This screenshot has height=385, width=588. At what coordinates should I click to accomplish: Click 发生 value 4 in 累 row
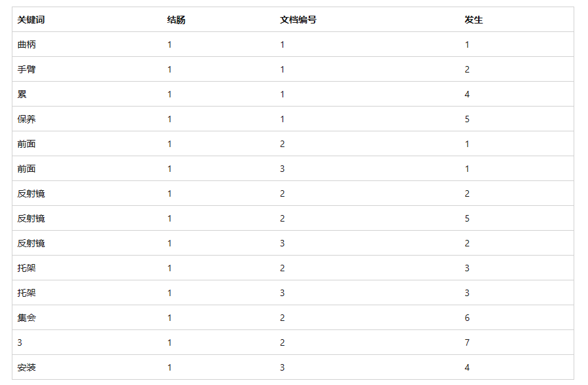pyautogui.click(x=467, y=94)
